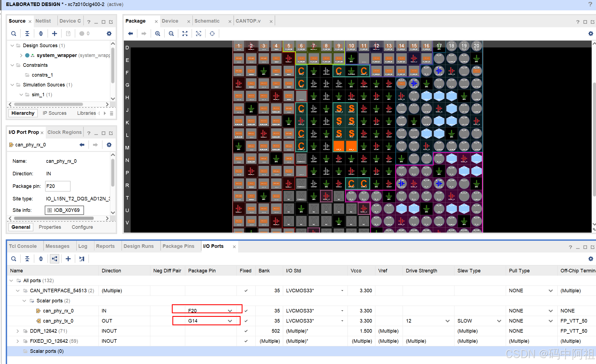The width and height of the screenshot is (596, 364).
Task: Open Package view settings gear
Action: 591,34
